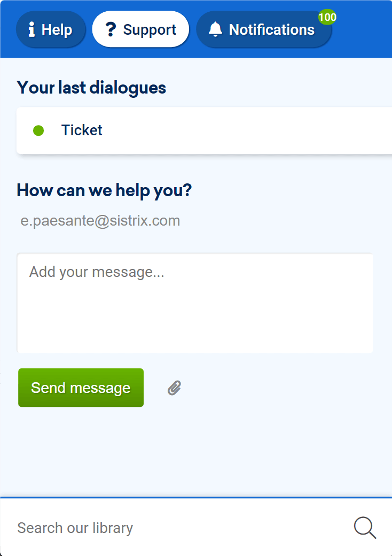Click the Search our library field

pyautogui.click(x=177, y=528)
